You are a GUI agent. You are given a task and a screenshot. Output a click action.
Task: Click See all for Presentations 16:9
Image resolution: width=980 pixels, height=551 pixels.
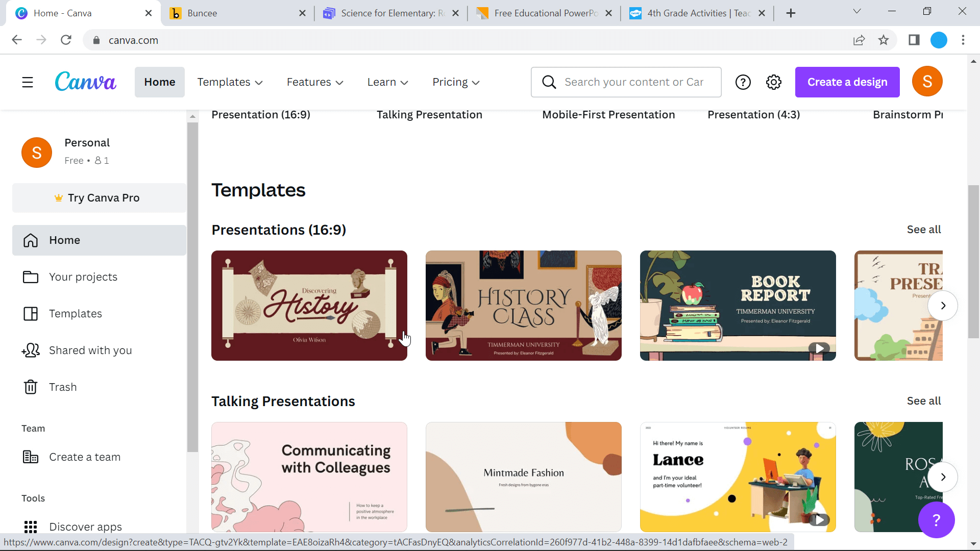pyautogui.click(x=924, y=230)
